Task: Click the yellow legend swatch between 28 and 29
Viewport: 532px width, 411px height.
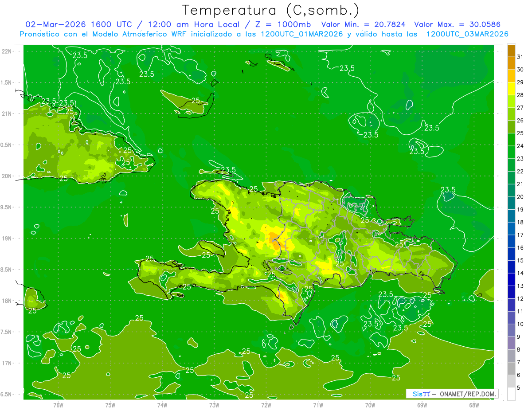Action: coord(511,88)
